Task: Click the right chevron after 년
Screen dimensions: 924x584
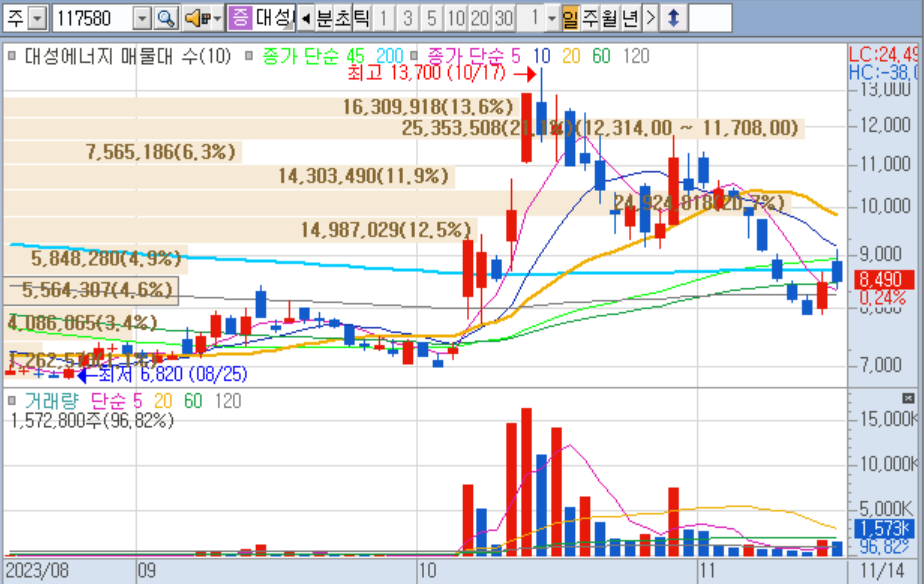Action: pos(650,19)
